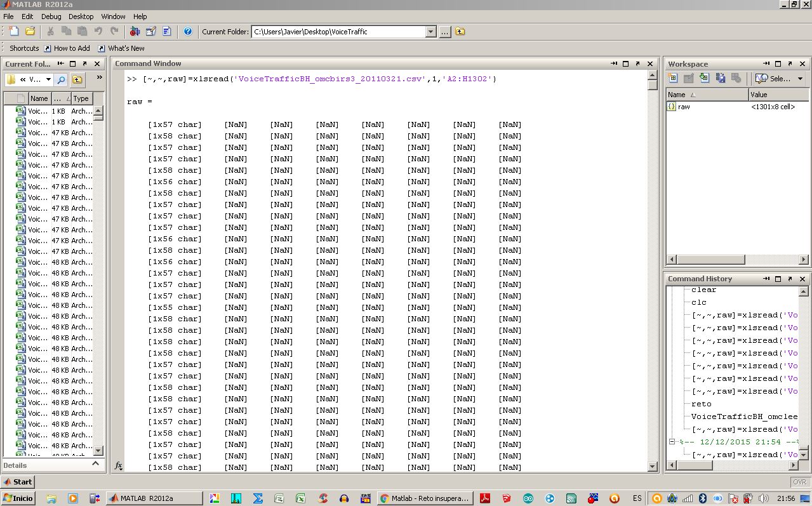The height and width of the screenshot is (506, 812).
Task: Open the Help menu
Action: click(x=140, y=17)
